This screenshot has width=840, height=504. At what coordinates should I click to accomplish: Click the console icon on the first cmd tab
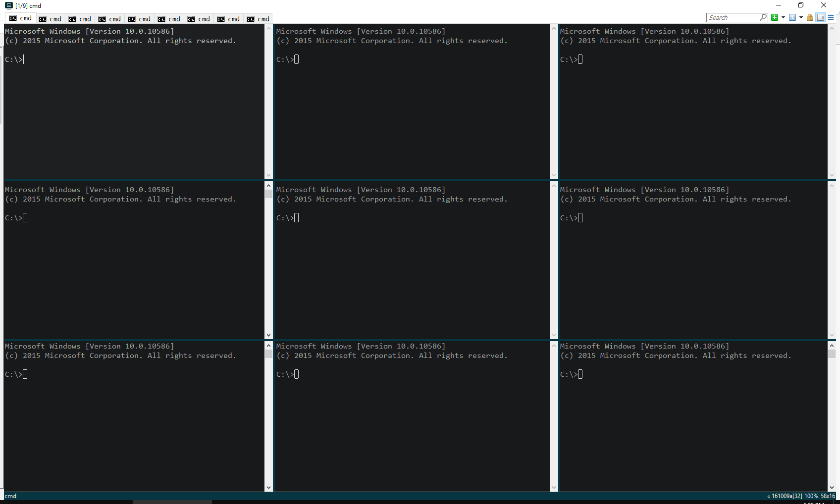13,18
